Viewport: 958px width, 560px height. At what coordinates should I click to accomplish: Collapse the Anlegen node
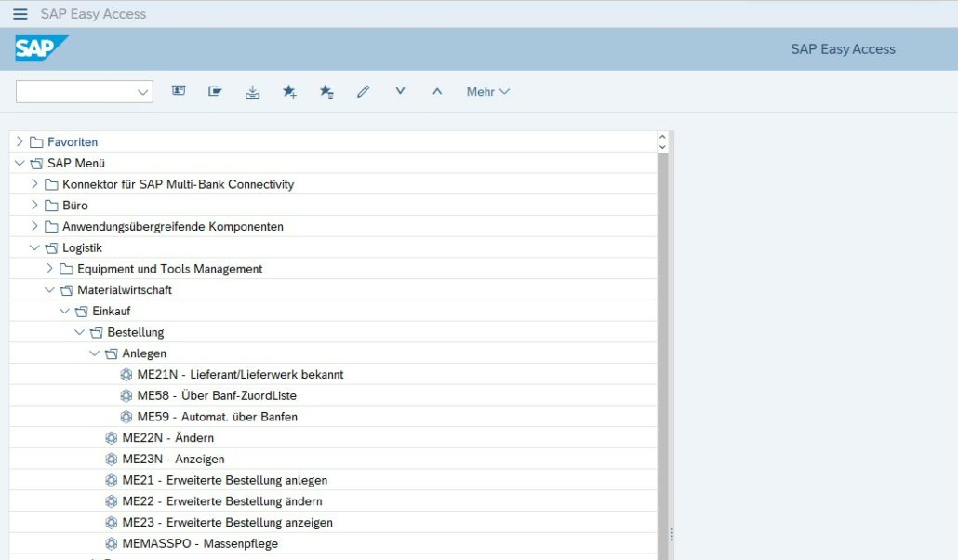pos(93,353)
